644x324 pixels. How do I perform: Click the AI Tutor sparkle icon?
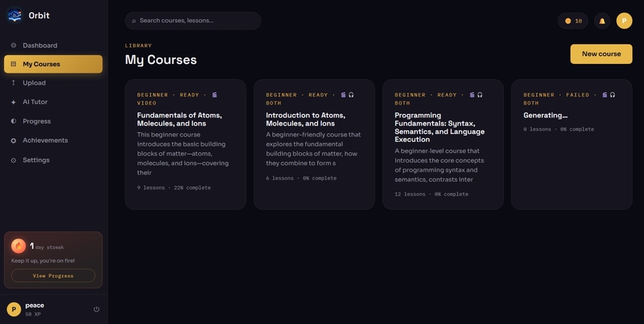(14, 102)
